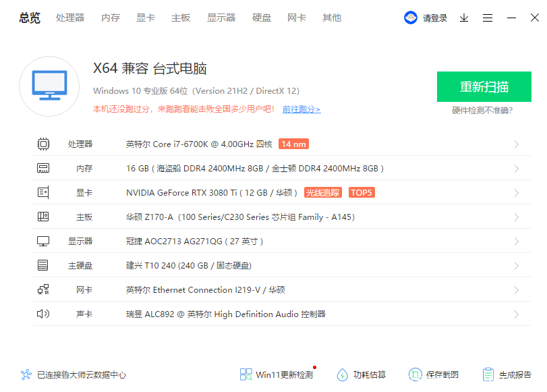Click the 功耗估算 label
Screen dimensions: 547x392
(x=370, y=375)
